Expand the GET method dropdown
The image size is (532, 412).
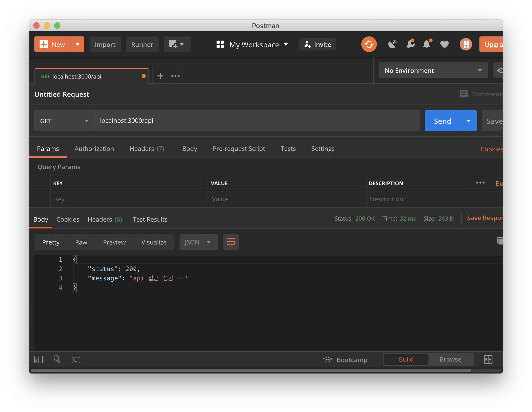(64, 121)
